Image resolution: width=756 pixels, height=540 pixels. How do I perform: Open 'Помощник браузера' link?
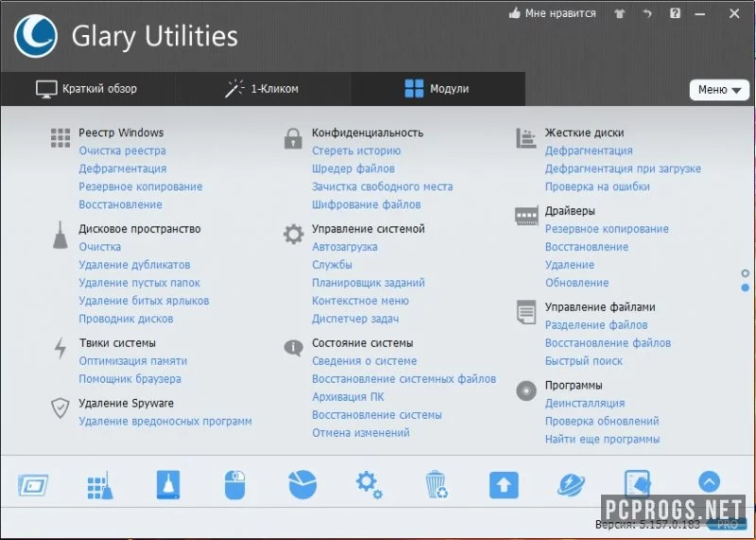click(130, 379)
